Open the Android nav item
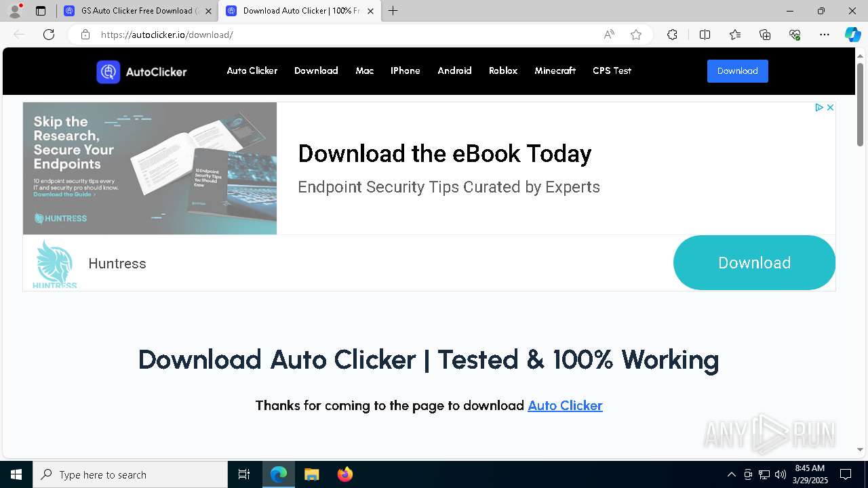The image size is (868, 488). click(x=454, y=70)
